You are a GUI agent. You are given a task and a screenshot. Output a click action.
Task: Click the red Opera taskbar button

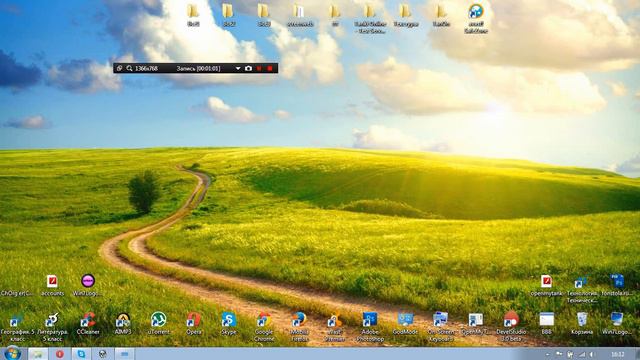(60, 354)
